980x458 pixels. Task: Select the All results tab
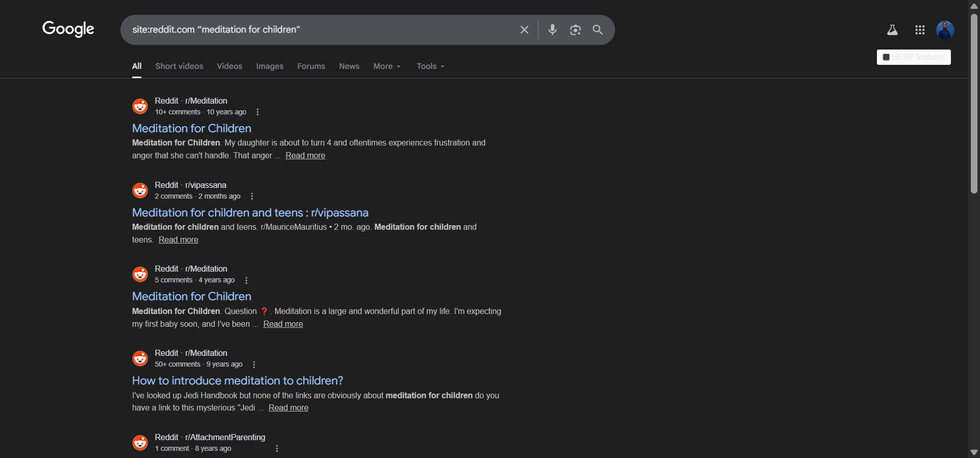[137, 66]
